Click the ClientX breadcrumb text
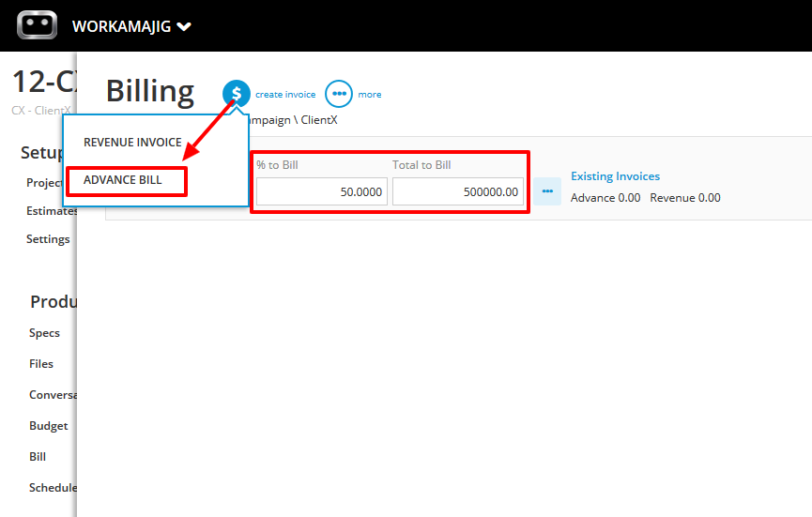Screen dimensions: 812x517 [319, 120]
